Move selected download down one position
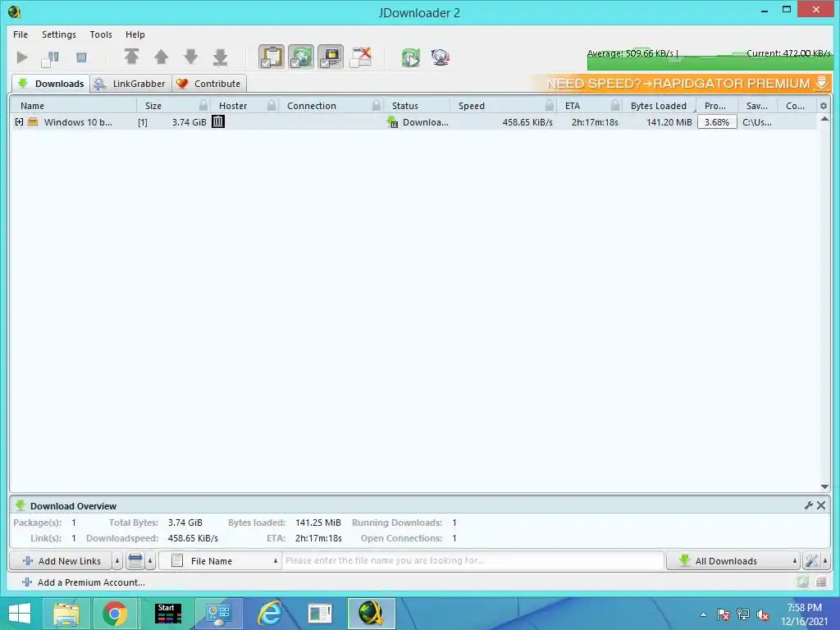This screenshot has width=840, height=630. [x=190, y=57]
